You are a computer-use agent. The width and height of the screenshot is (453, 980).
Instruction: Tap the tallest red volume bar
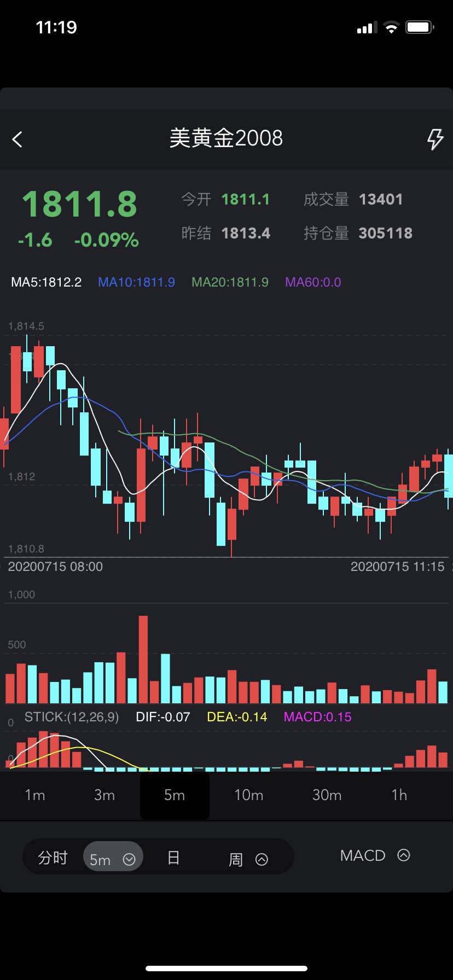point(143,660)
